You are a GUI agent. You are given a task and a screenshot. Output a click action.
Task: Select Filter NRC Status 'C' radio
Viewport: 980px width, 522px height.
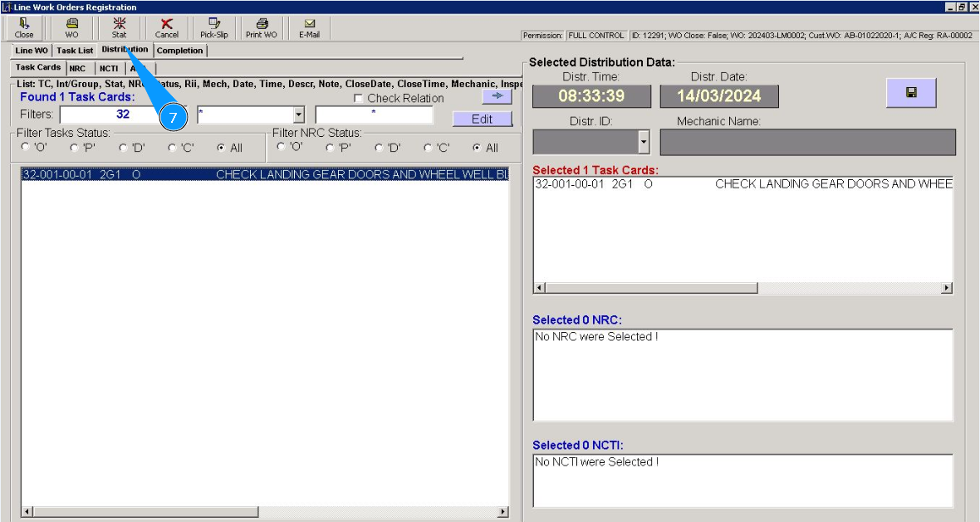(428, 148)
